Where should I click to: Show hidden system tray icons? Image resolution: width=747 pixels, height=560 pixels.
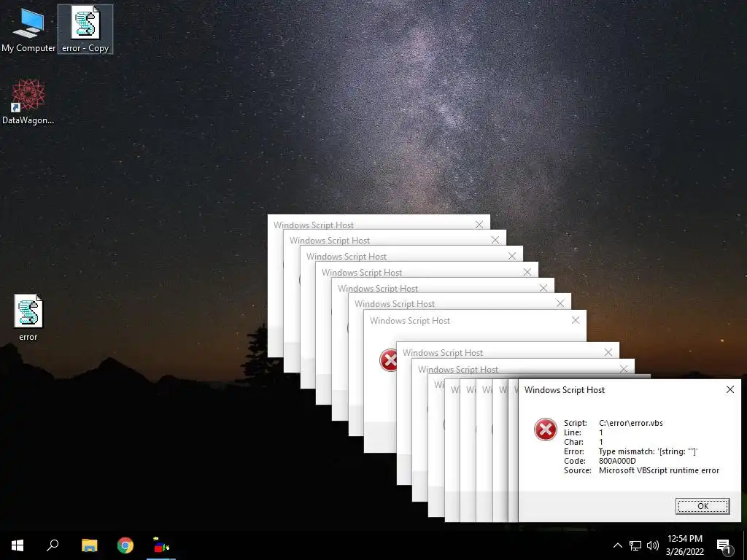[617, 545]
